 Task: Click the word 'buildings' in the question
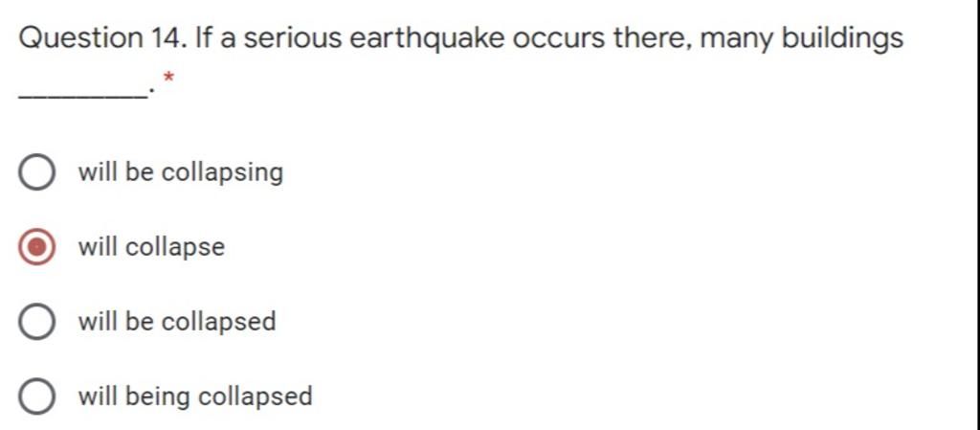pyautogui.click(x=842, y=38)
